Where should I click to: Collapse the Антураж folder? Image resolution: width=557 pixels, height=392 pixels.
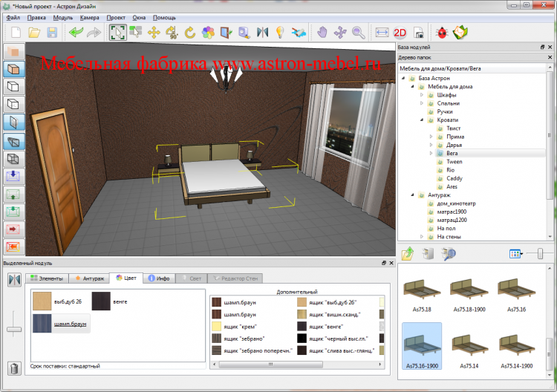tap(412, 195)
